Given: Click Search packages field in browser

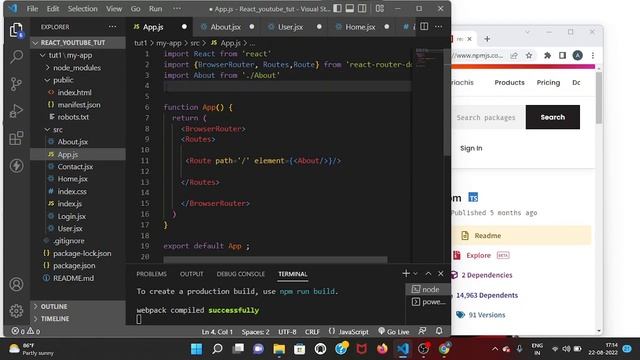Looking at the screenshot, I should point(488,118).
